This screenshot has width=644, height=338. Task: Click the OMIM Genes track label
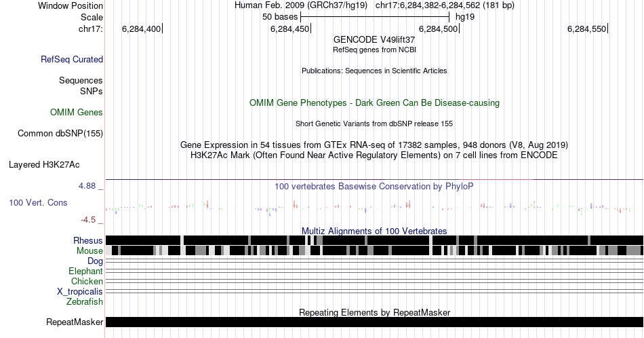pos(77,112)
